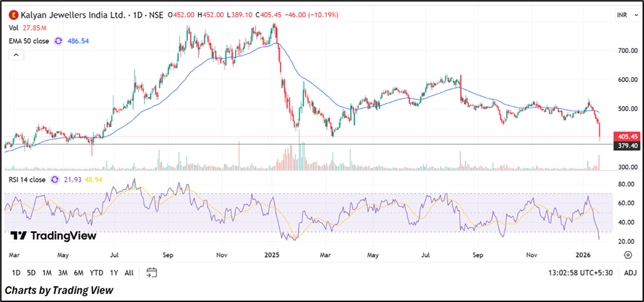Open the go-to-date calendar icon
Viewport: 644px width, 302px height.
pyautogui.click(x=151, y=273)
